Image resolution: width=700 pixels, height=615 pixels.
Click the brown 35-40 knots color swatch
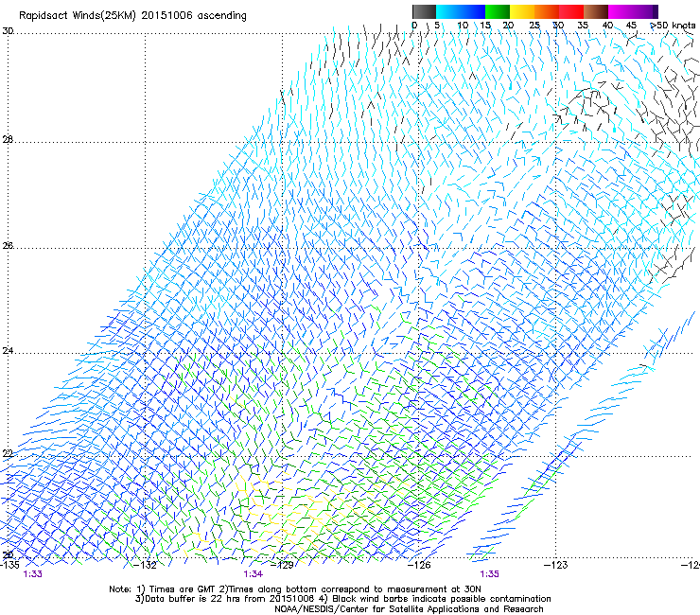pyautogui.click(x=596, y=11)
